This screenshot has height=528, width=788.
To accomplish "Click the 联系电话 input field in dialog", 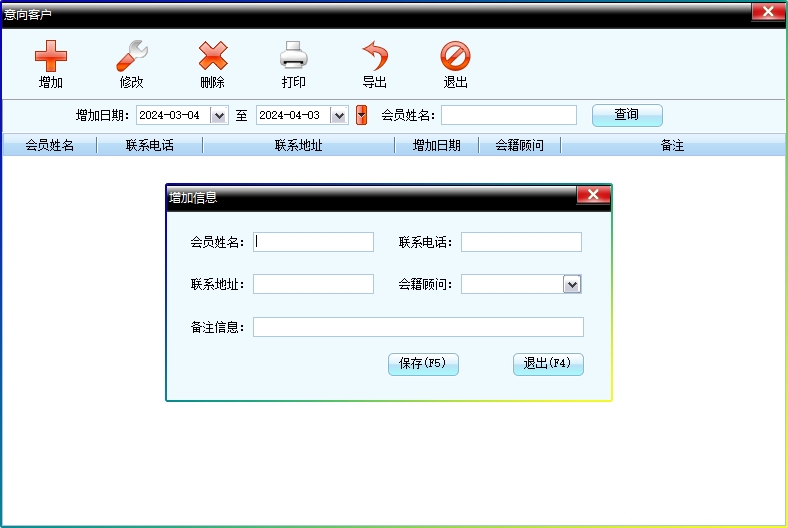I will tap(521, 242).
